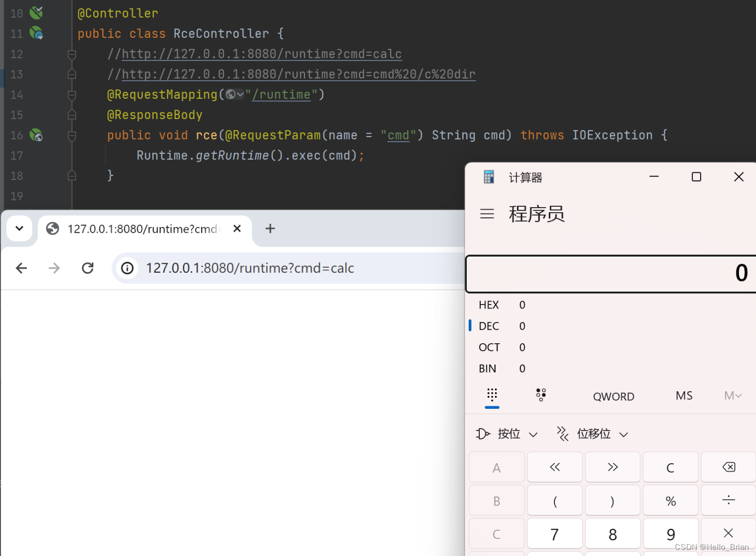Screen dimensions: 756x556
Task: Collapse the rce method fold marker on line 16
Action: (72, 135)
